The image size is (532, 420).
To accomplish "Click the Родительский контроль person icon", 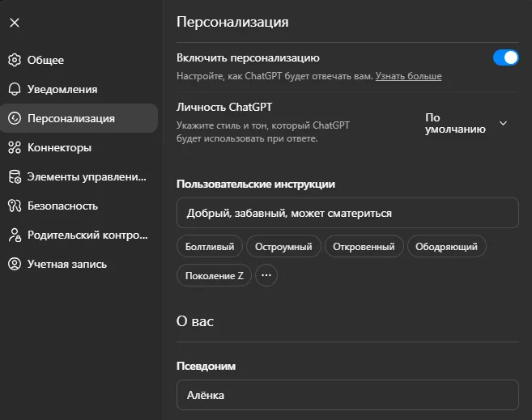I will point(14,235).
